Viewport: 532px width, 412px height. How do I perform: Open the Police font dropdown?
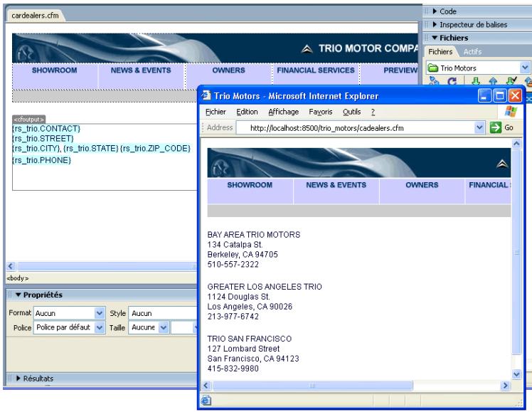(x=100, y=327)
